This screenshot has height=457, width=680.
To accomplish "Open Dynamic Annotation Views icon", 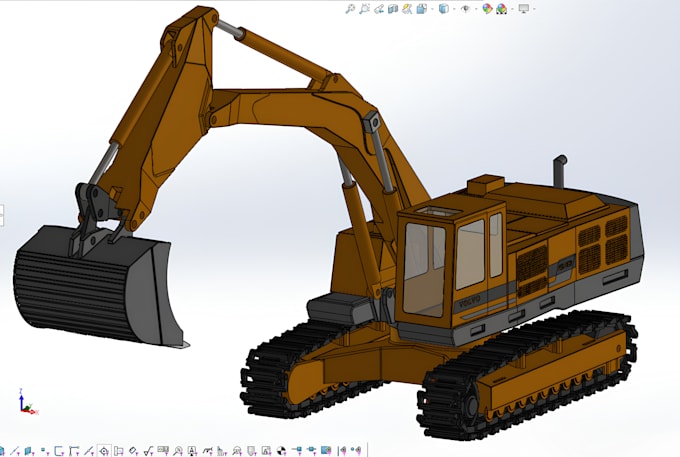I will click(x=407, y=9).
